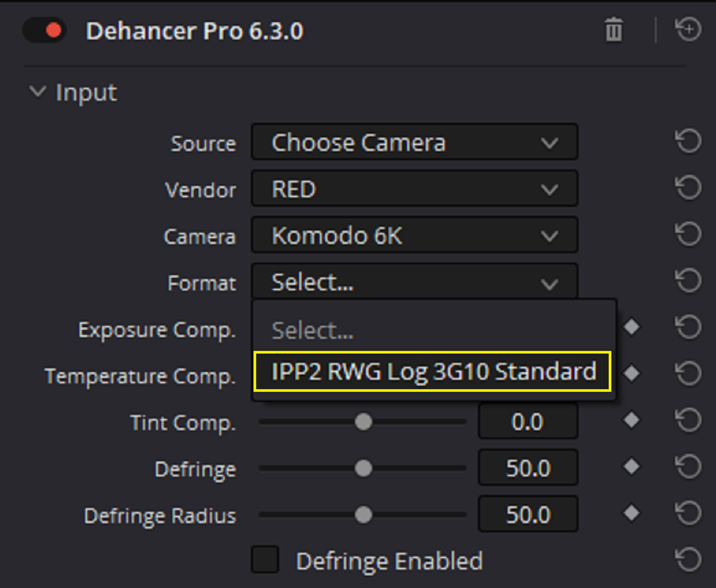This screenshot has height=588, width=716.
Task: Delete the Dehancer Pro effect with trash icon
Action: tap(614, 30)
